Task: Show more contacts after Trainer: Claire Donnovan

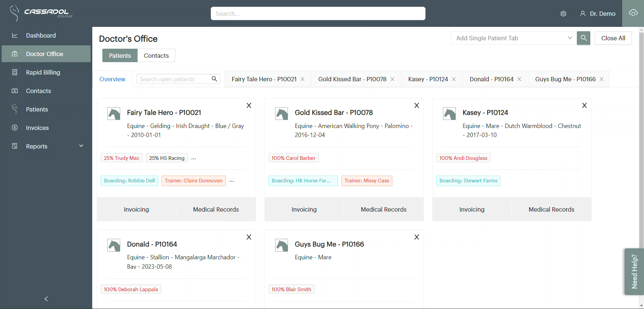Action: coord(232,181)
